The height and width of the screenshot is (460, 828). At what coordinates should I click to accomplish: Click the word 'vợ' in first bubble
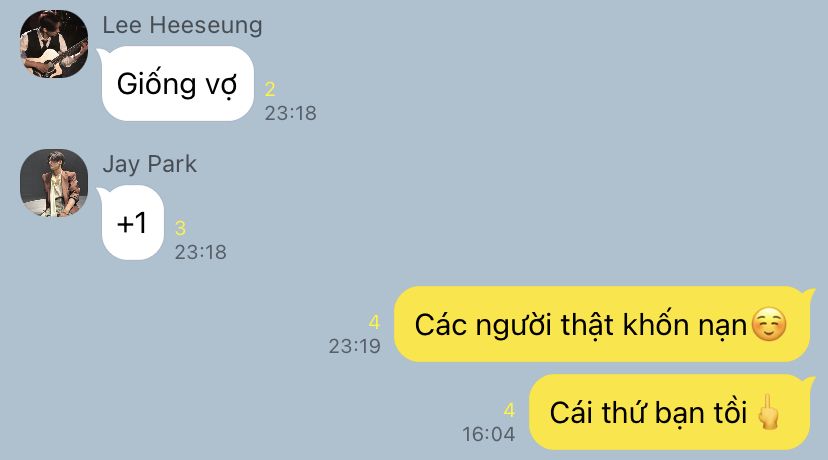pyautogui.click(x=221, y=86)
